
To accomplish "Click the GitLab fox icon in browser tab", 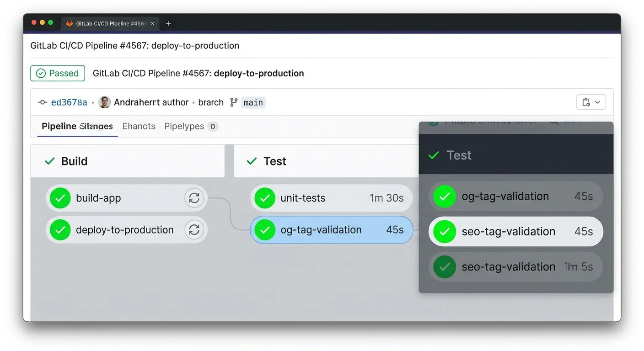I will [x=70, y=23].
